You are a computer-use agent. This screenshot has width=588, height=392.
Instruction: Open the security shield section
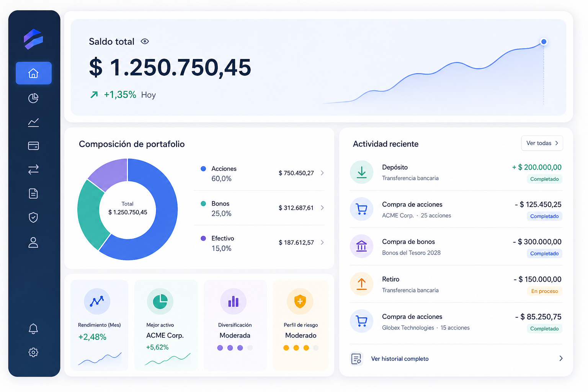tap(33, 217)
